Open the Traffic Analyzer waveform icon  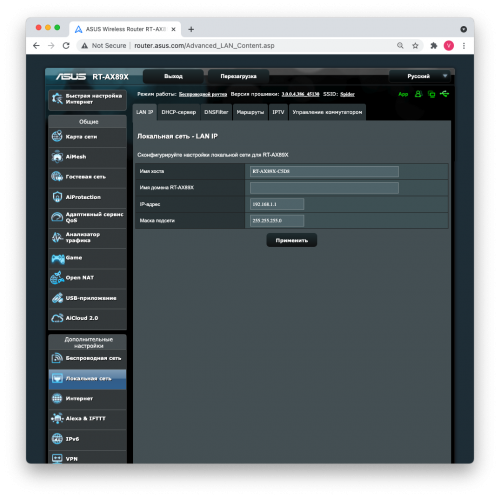(57, 237)
